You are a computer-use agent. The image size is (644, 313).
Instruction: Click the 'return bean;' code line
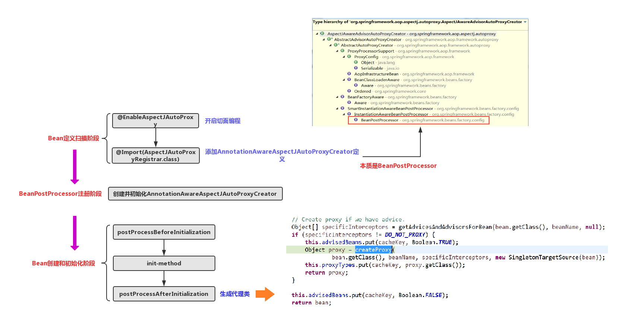click(311, 303)
